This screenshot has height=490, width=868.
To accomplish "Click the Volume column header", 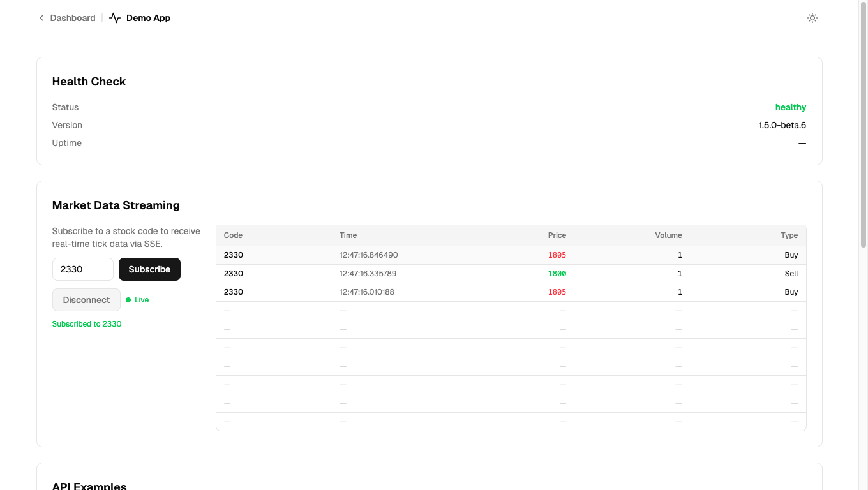I will coord(668,235).
